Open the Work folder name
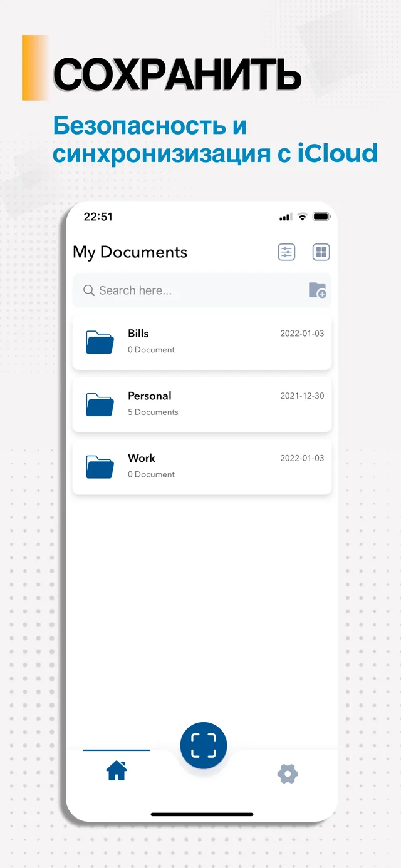The image size is (401, 868). [x=142, y=458]
